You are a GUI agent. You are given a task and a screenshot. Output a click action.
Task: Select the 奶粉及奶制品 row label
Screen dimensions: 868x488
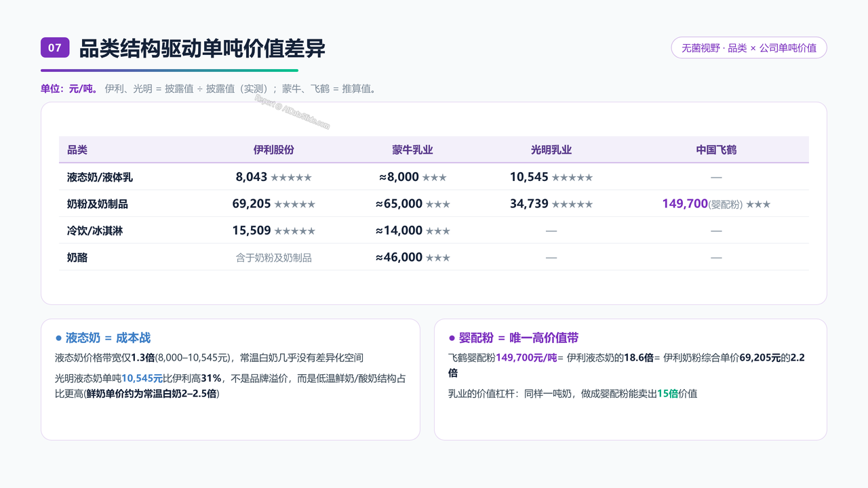pyautogui.click(x=98, y=204)
